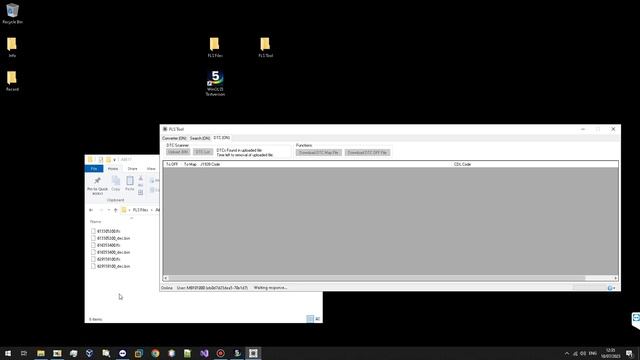
Task: Click the Waiting response status text
Action: pyautogui.click(x=270, y=288)
